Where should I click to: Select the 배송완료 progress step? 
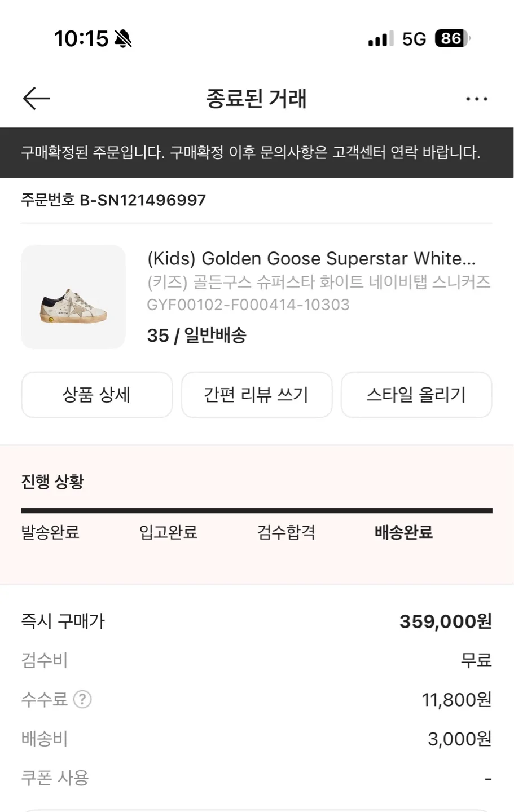[x=403, y=532]
